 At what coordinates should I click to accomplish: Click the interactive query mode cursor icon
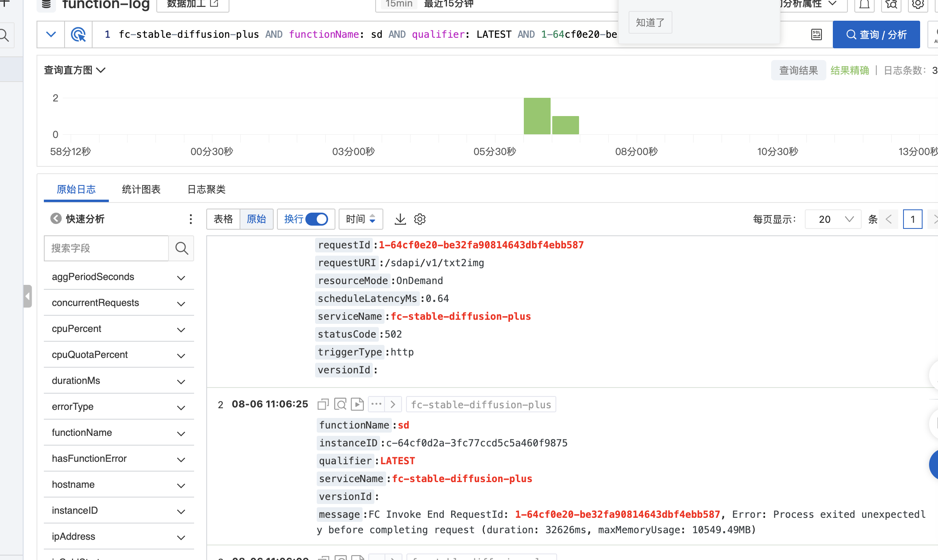[78, 34]
